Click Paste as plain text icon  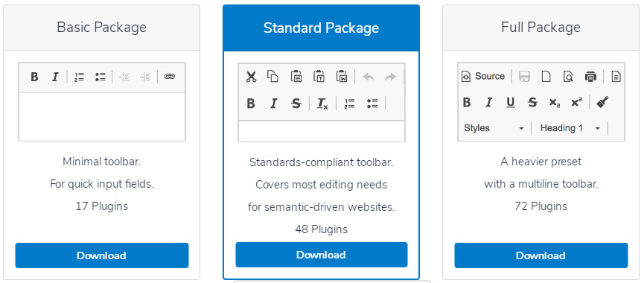point(319,77)
